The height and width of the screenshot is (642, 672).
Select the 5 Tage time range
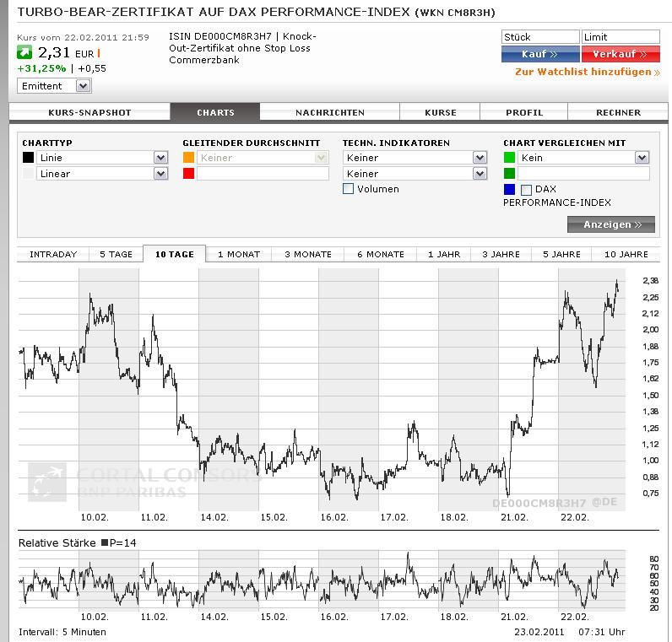116,255
